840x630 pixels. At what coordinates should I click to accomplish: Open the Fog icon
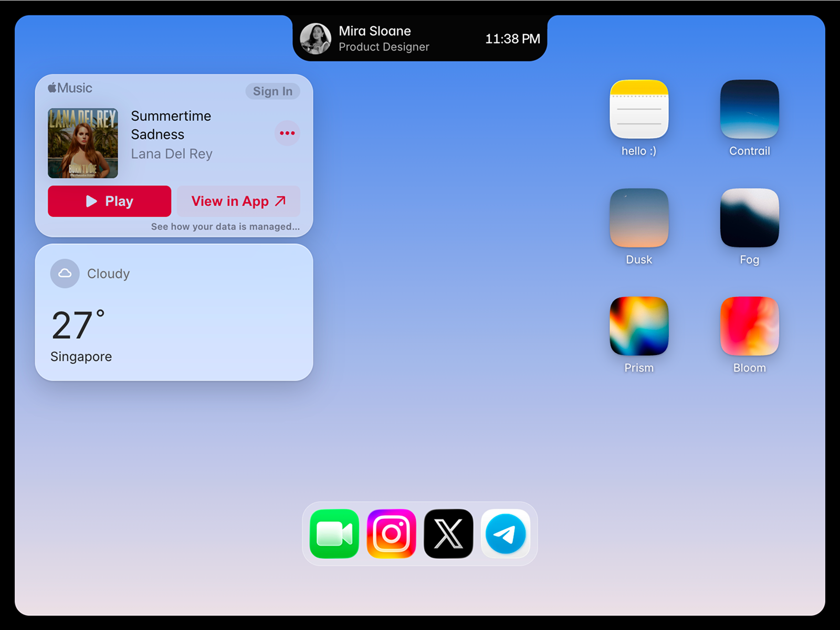[x=750, y=218]
